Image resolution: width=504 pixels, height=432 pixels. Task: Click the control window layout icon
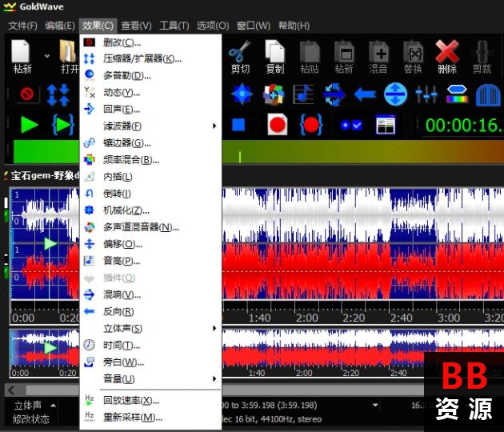(x=386, y=124)
